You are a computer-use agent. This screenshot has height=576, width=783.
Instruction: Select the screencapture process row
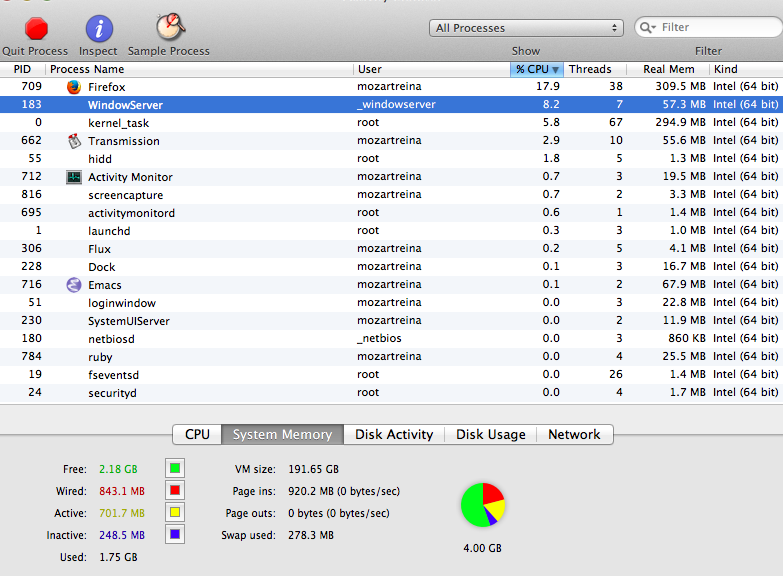(392, 194)
